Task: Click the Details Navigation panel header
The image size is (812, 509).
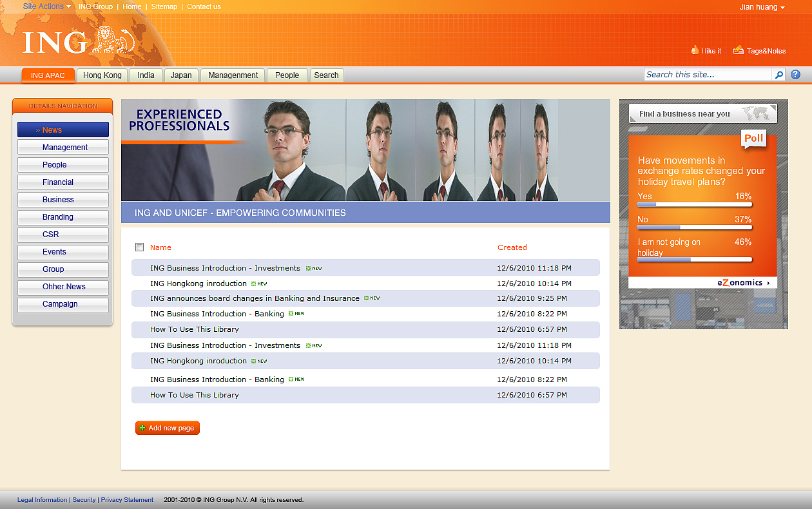Action: [63, 106]
